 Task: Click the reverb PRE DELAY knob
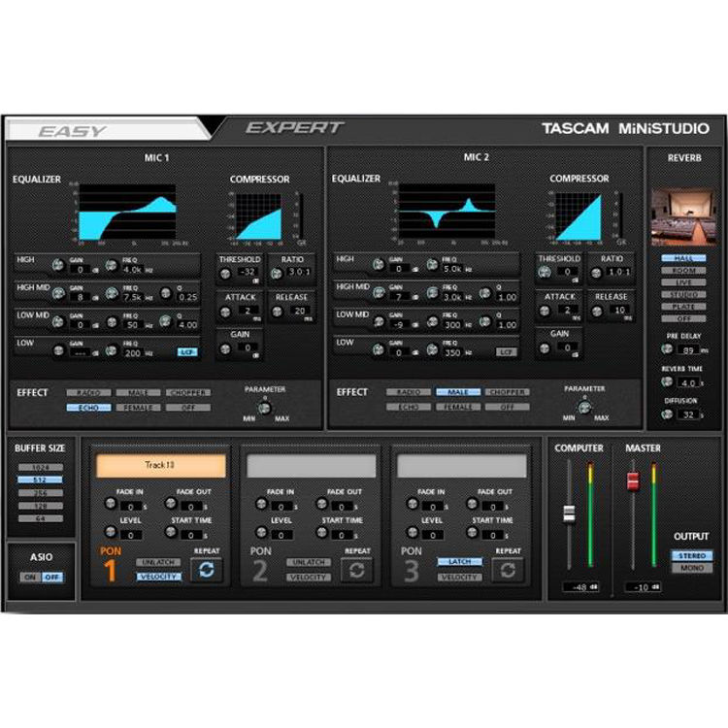(x=667, y=348)
